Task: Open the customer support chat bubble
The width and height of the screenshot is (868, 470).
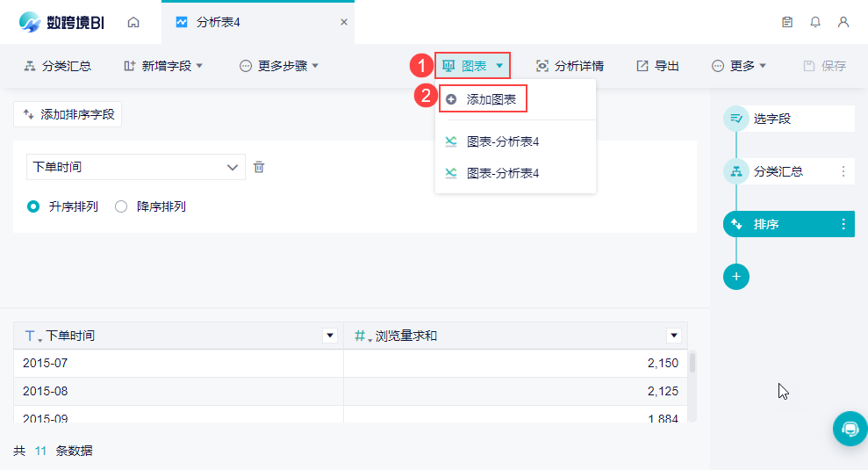Action: pos(850,429)
